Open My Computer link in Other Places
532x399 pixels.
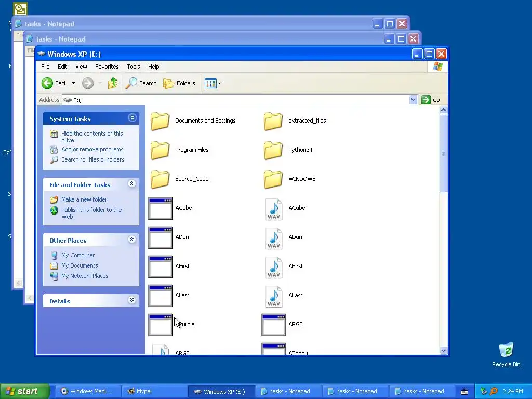(x=78, y=255)
